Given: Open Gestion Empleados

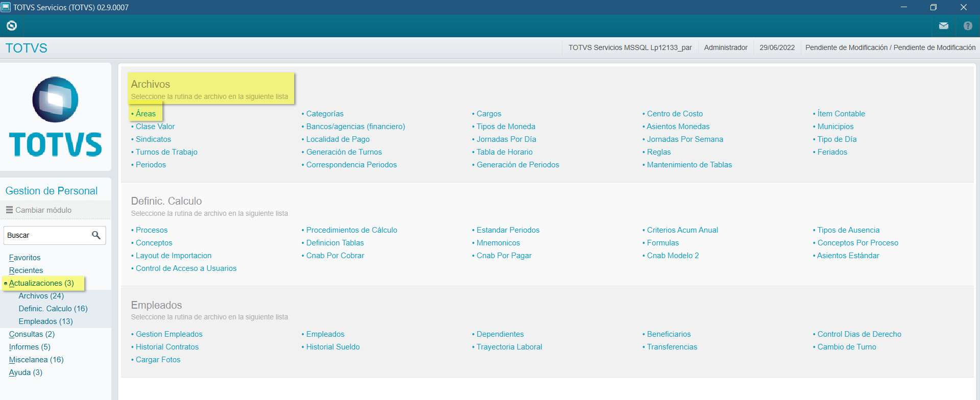Looking at the screenshot, I should (x=169, y=334).
